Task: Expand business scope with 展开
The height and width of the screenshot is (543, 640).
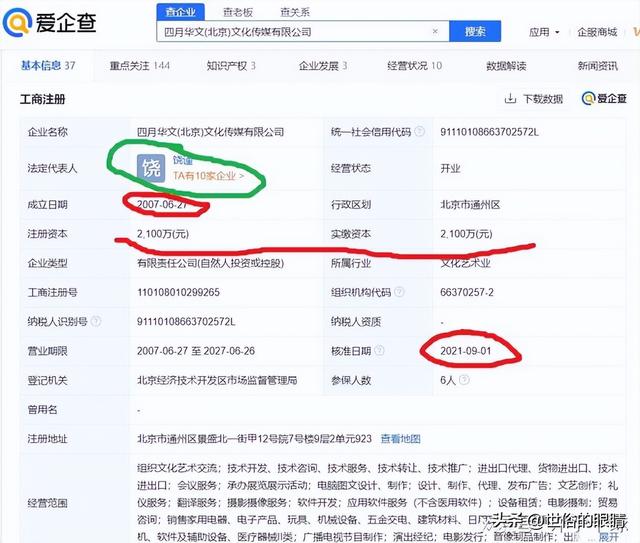Action: point(609,537)
